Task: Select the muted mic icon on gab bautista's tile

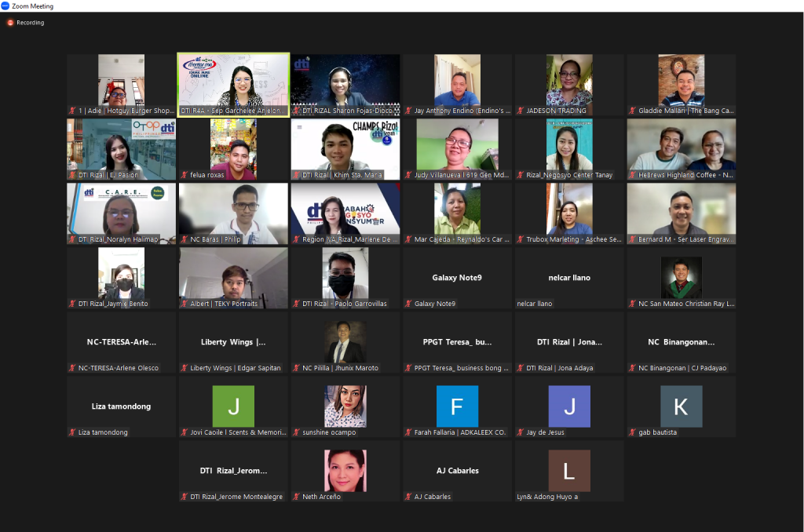Action: coord(633,432)
